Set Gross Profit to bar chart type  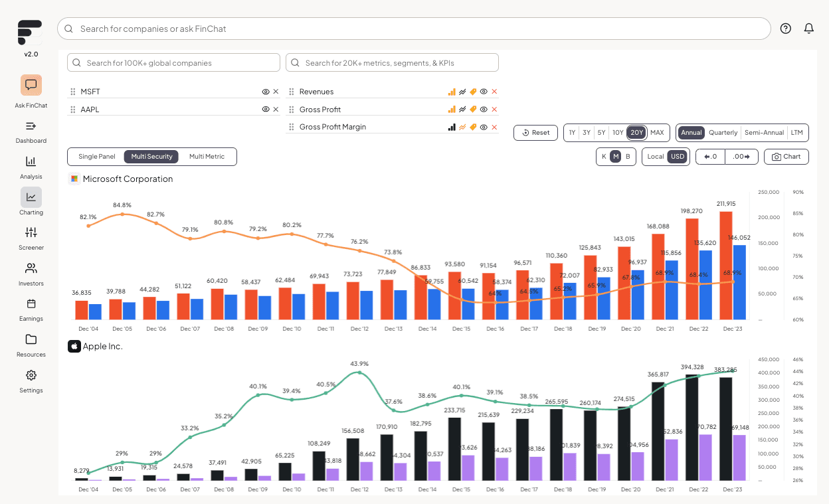point(452,110)
